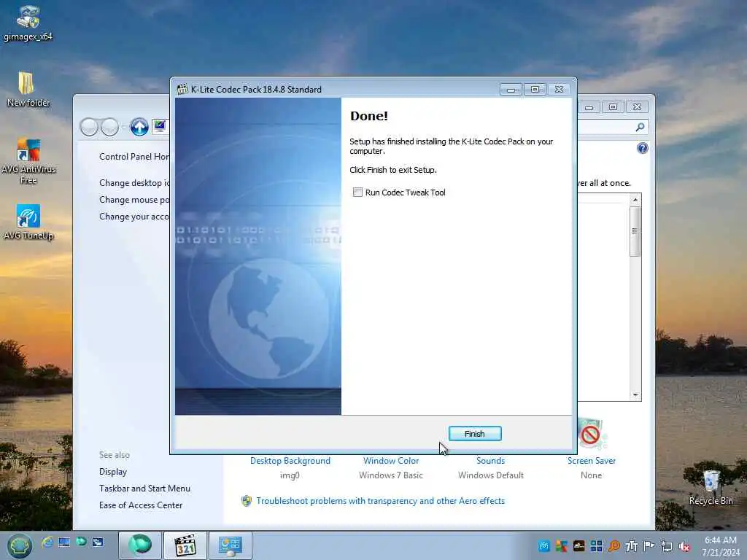Minimize the K-Lite Codec Pack window

511,90
